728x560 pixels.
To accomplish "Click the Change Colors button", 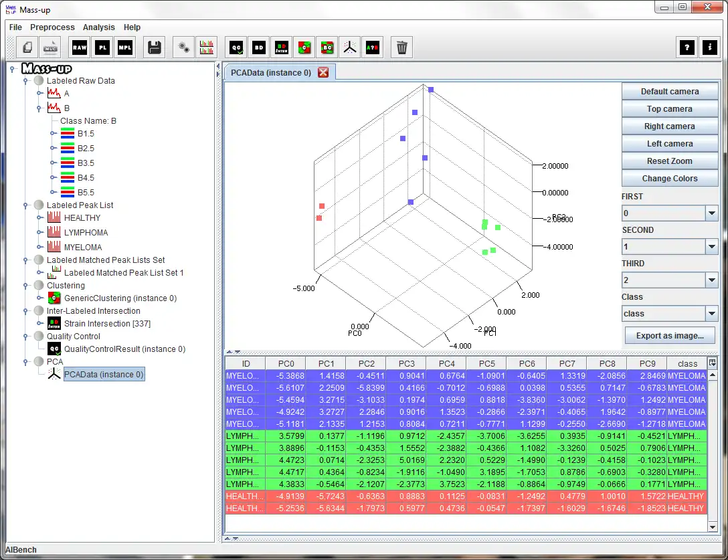I will (670, 179).
